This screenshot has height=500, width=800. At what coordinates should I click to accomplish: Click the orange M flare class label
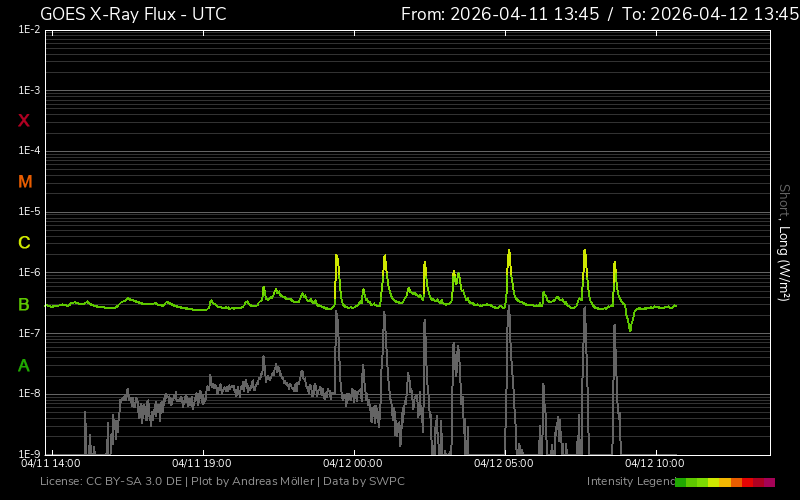pos(25,182)
